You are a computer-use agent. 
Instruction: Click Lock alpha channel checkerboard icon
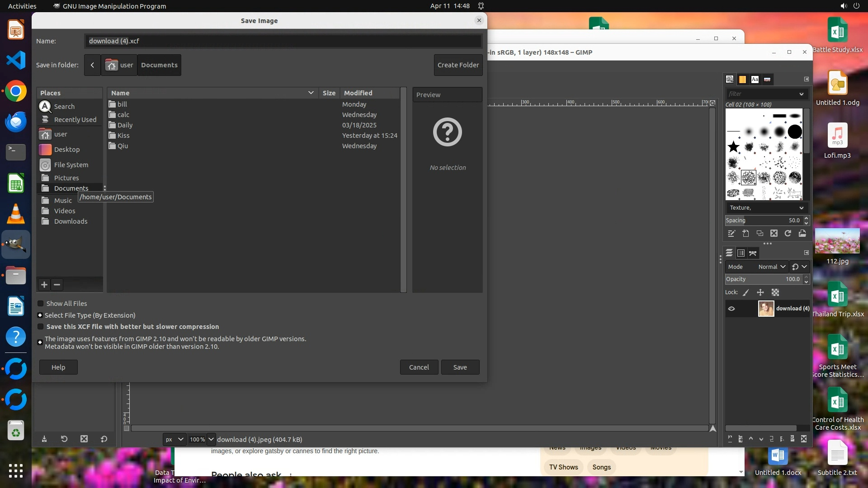775,293
